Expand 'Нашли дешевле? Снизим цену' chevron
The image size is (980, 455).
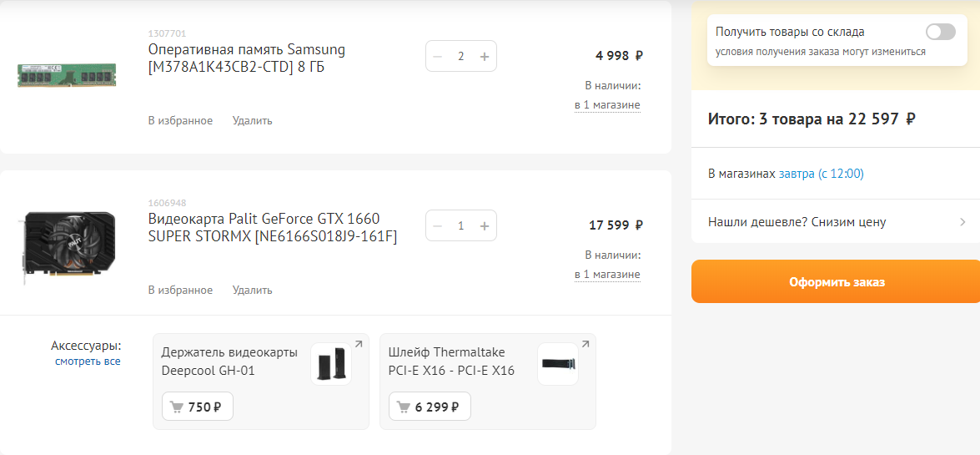click(962, 222)
